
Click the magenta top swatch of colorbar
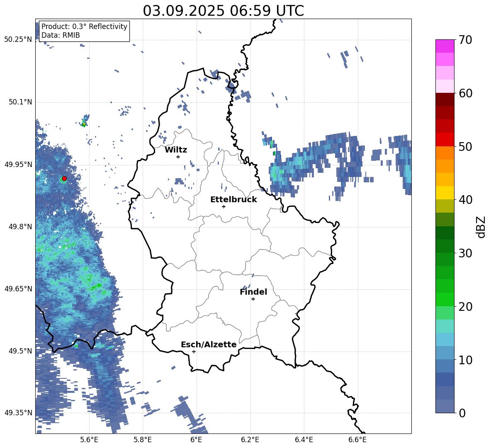[445, 46]
